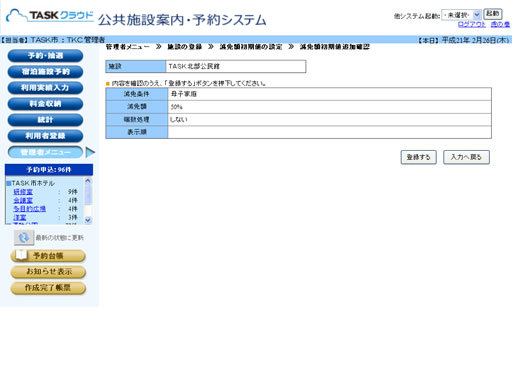Open the first link under TASK市ホテル, 9件
This screenshot has height=384, width=512.
23,192
